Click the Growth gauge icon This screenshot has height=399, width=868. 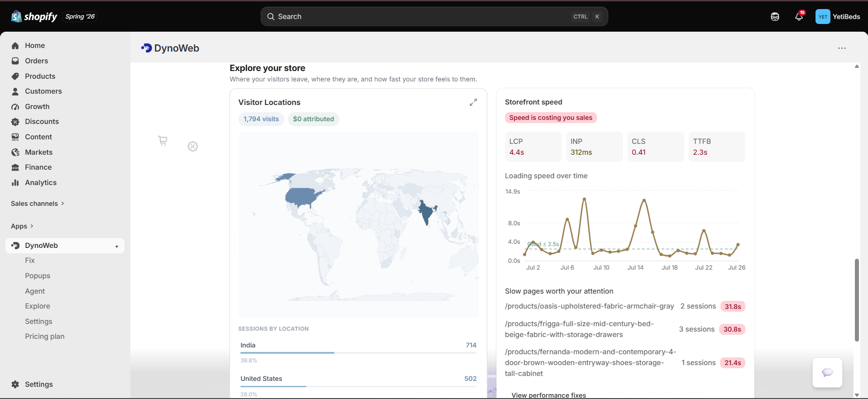pos(15,107)
